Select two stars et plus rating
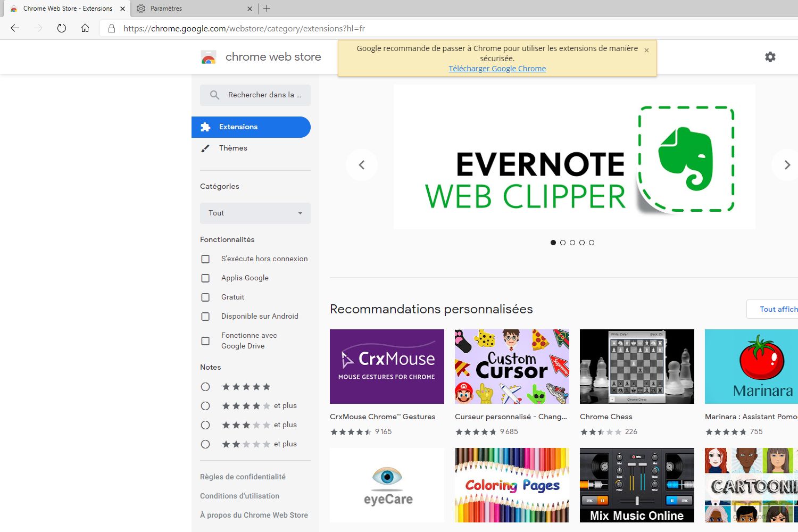Image resolution: width=798 pixels, height=532 pixels. (205, 444)
